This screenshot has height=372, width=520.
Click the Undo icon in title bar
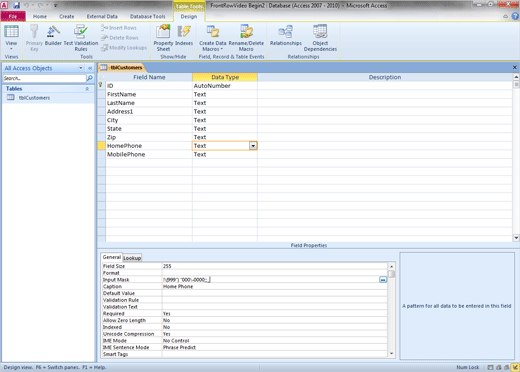click(27, 5)
